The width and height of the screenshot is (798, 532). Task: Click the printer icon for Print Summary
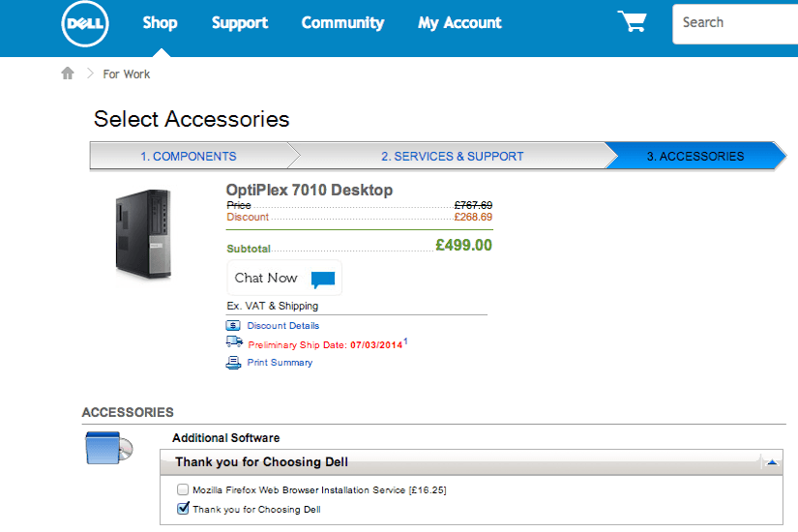coord(233,363)
